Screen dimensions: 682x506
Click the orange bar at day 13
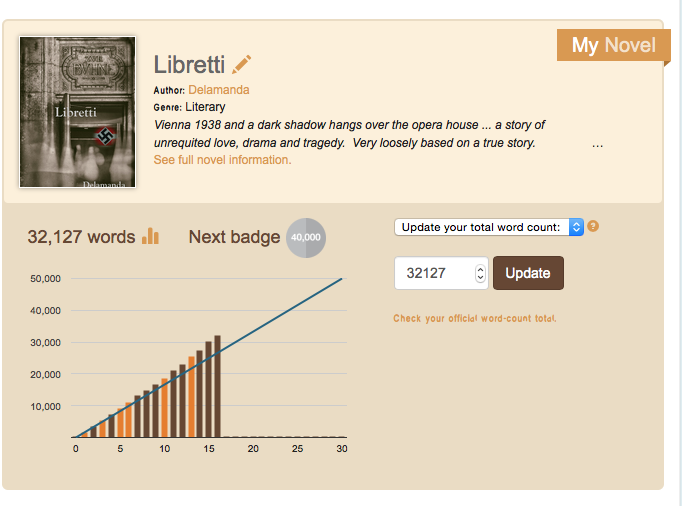pos(191,397)
